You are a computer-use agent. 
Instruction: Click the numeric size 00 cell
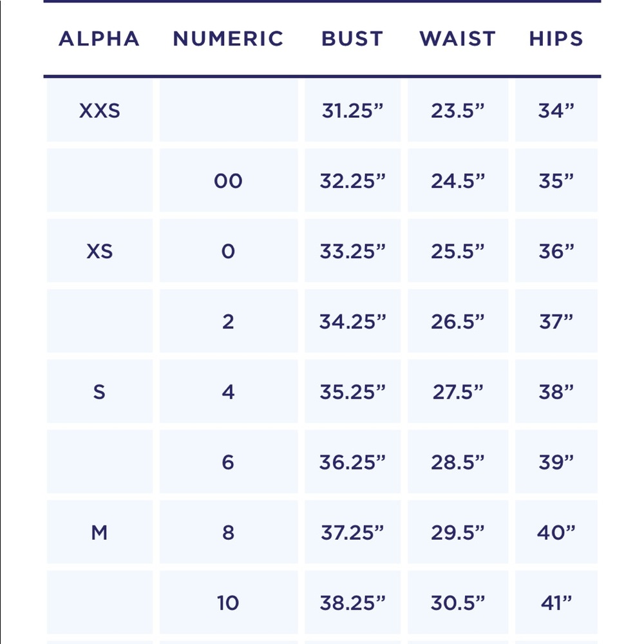229,181
